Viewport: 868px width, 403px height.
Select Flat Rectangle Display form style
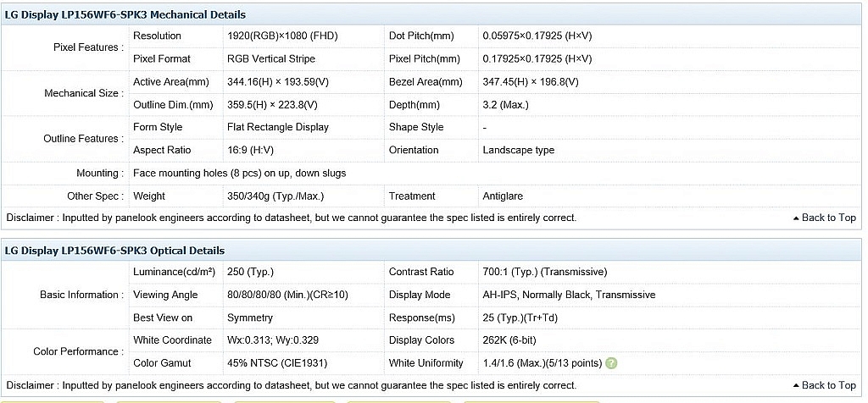coord(278,127)
